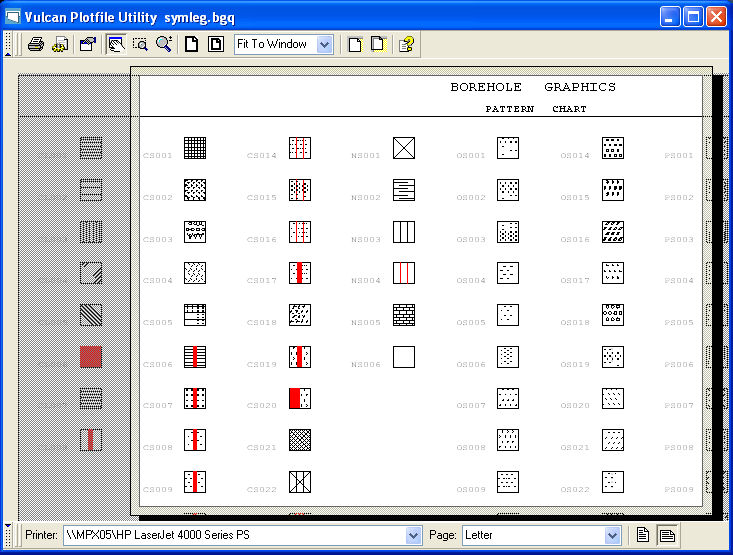The width and height of the screenshot is (733, 555).
Task: Toggle portrait page orientation
Action: click(644, 535)
